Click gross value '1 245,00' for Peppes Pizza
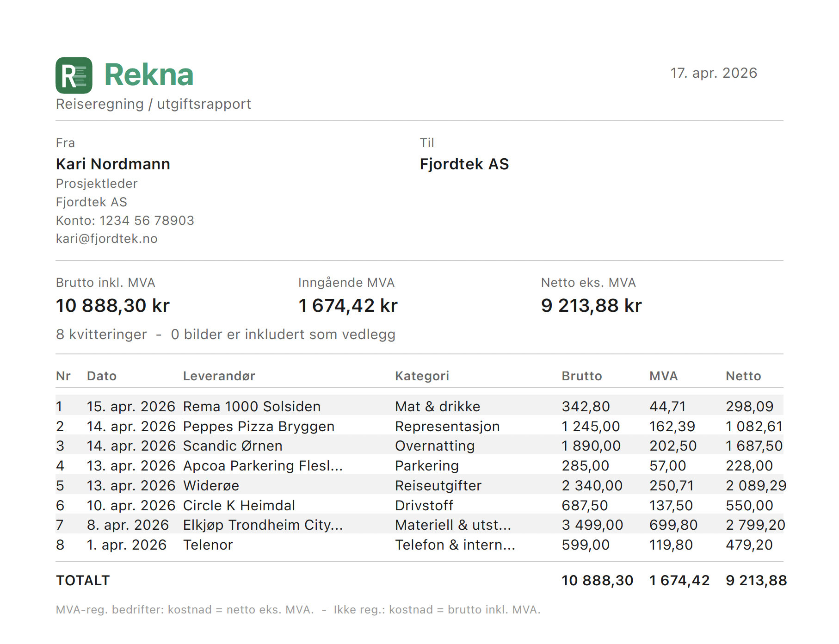This screenshot has height=644, width=839. click(x=591, y=427)
